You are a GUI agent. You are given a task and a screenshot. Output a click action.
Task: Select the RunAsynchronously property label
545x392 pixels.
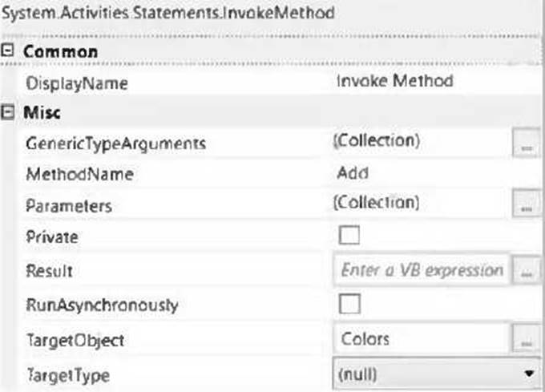coord(102,305)
